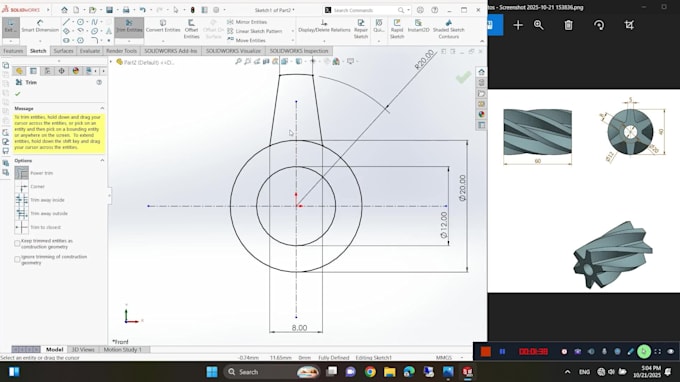Click Move Entities in the ribbon
The width and height of the screenshot is (680, 382).
pos(246,40)
